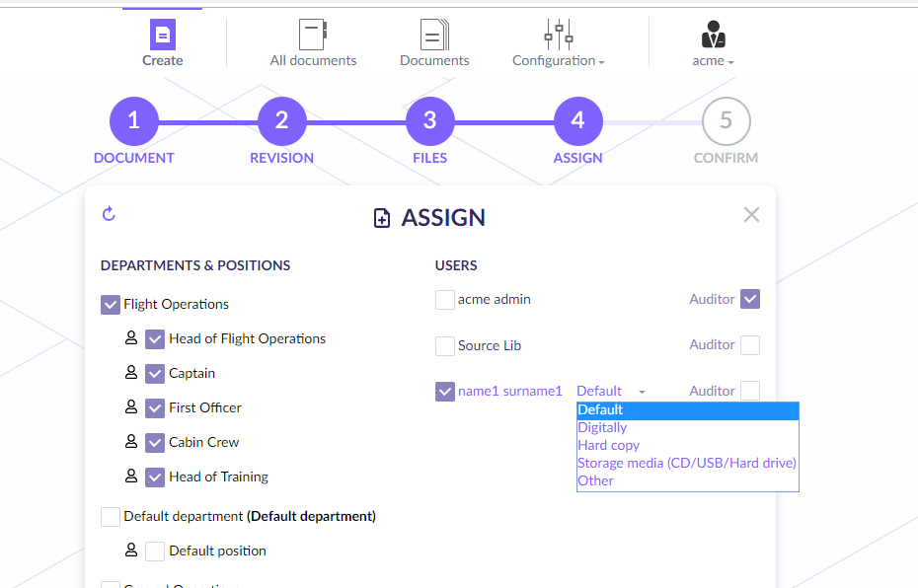This screenshot has width=918, height=588.
Task: Pick Storage media (CD/USB/Hard drive) option
Action: 686,464
